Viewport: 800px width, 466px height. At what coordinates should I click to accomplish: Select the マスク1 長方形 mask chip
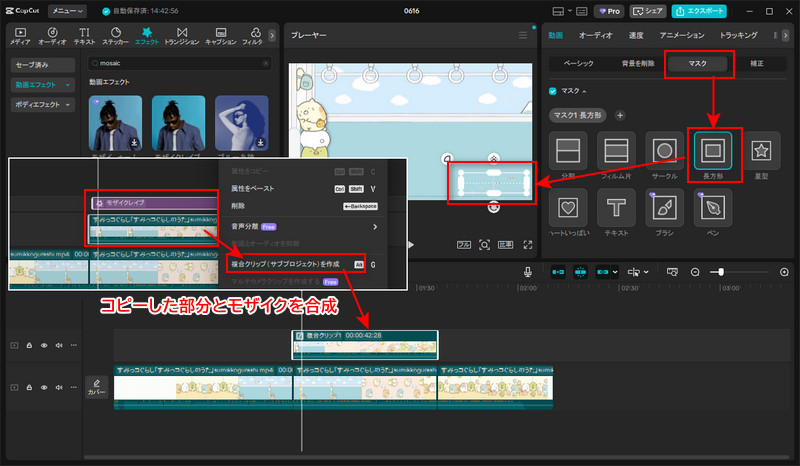click(578, 115)
